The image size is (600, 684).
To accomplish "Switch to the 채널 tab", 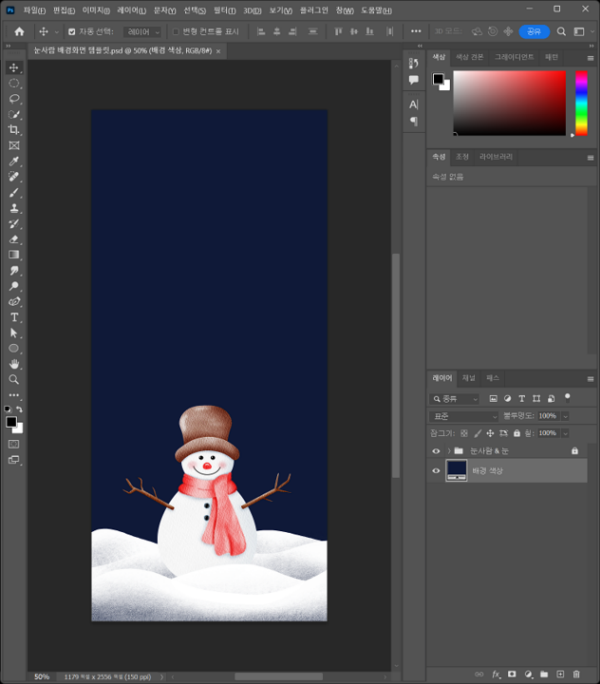I will (x=469, y=378).
